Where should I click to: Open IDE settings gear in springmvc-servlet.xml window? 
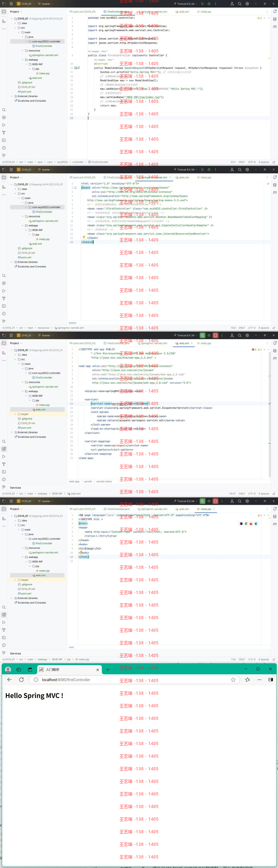247,170
